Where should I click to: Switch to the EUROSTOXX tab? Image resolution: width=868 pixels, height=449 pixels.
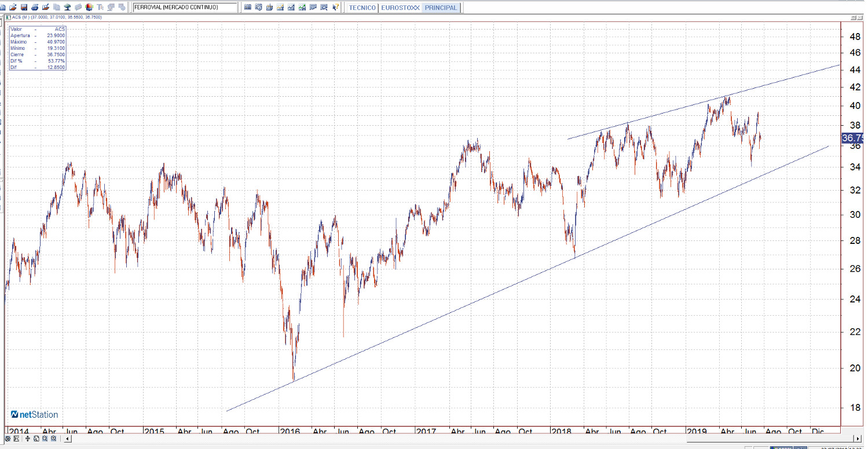coord(400,8)
